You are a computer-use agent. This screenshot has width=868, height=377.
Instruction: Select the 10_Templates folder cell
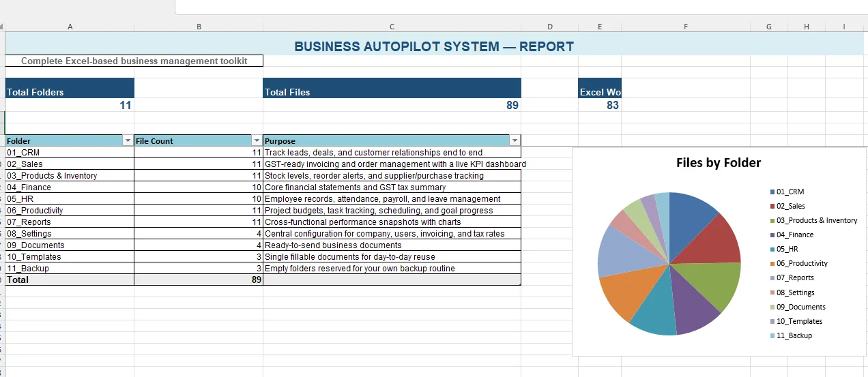click(x=70, y=257)
